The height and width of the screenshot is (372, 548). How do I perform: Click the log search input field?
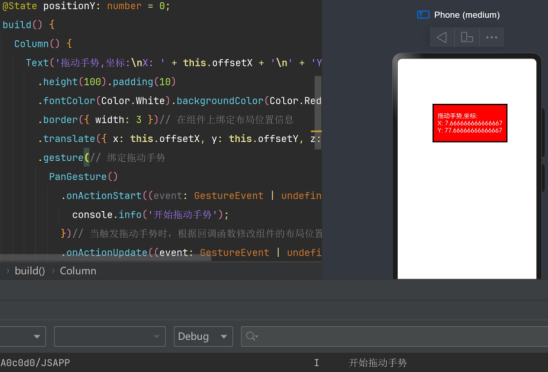pyautogui.click(x=394, y=336)
